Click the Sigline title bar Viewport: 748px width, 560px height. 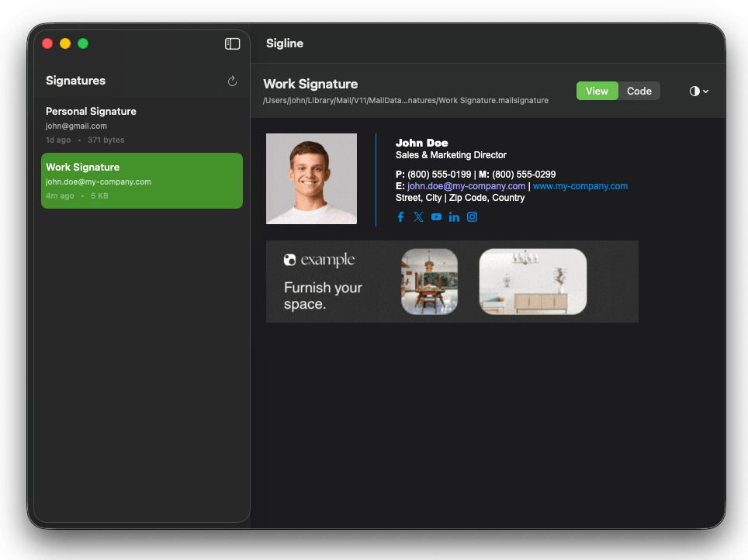[x=284, y=43]
